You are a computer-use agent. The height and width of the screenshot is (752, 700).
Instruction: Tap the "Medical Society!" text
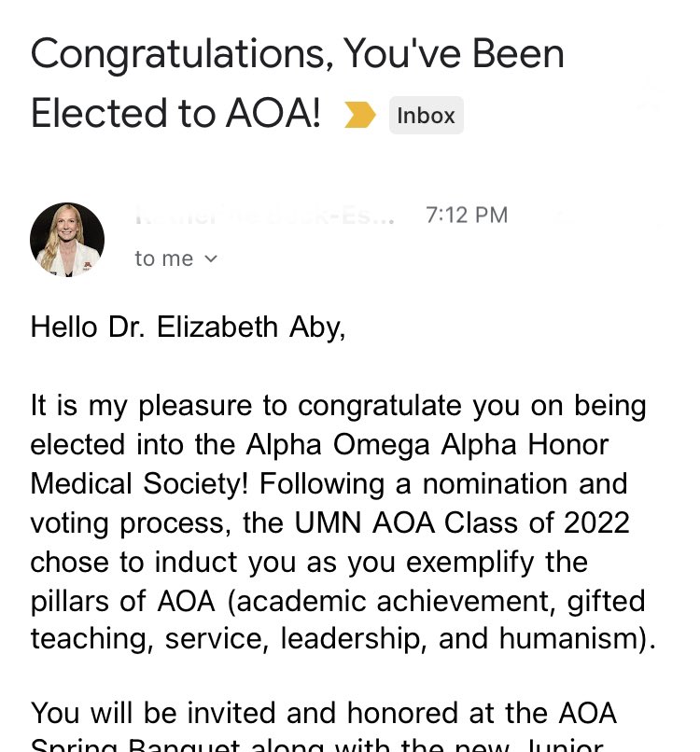(139, 483)
